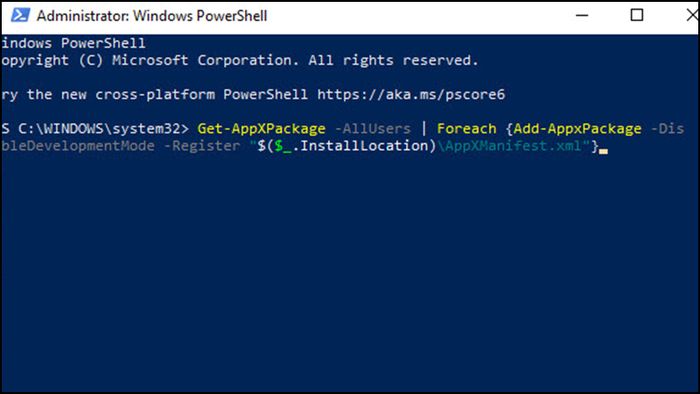Click the Add-AppxPackage cmdlet text
700x394 pixels.
point(577,129)
